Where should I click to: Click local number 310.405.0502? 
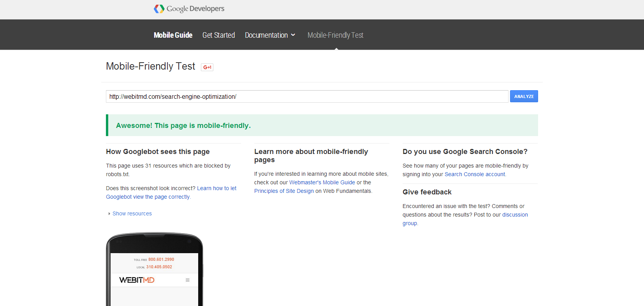[159, 267]
